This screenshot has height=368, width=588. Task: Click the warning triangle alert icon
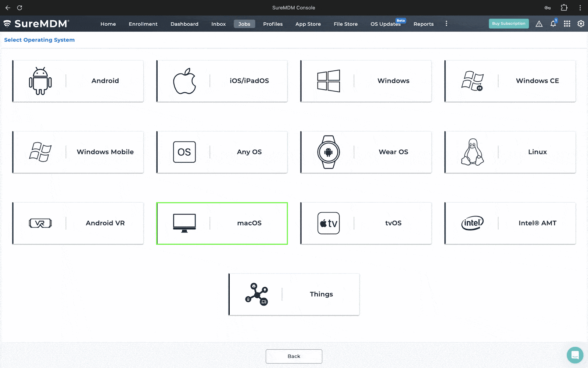pyautogui.click(x=539, y=24)
